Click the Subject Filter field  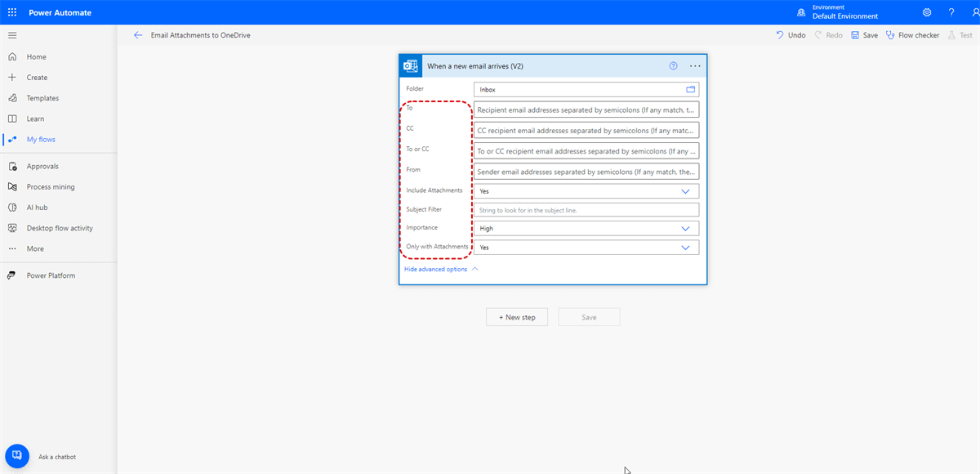tap(586, 210)
